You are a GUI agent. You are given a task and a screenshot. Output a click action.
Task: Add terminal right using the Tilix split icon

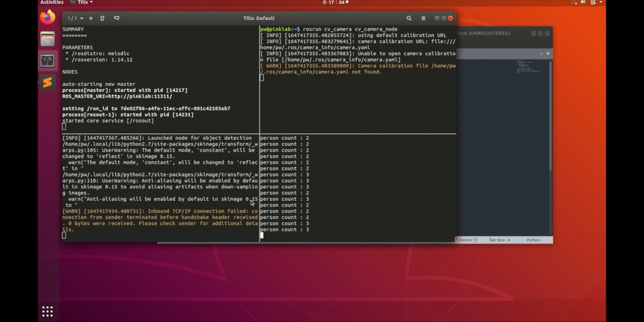pyautogui.click(x=103, y=18)
